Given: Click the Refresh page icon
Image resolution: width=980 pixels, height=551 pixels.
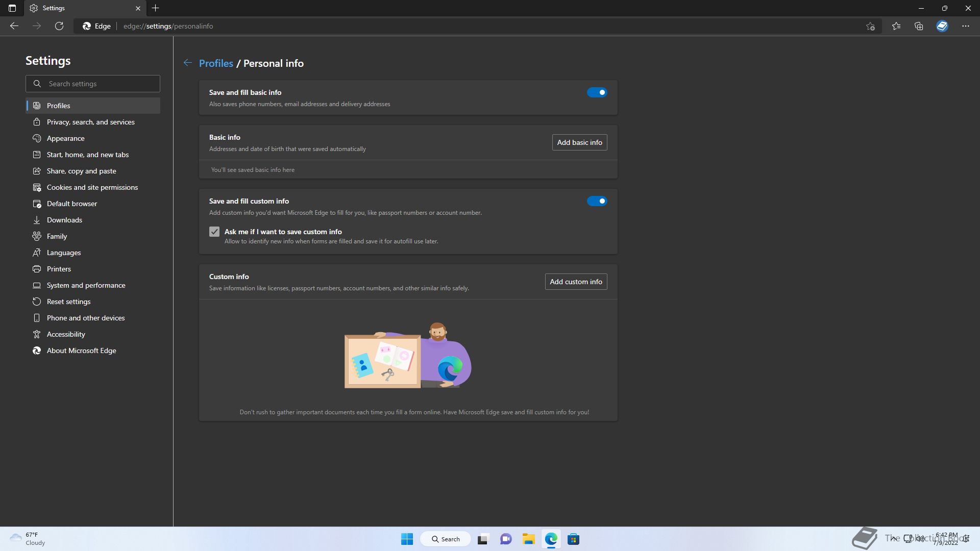Looking at the screenshot, I should point(59,26).
